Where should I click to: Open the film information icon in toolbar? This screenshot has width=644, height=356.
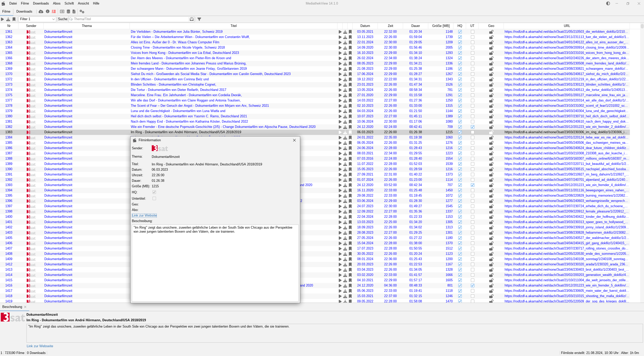point(48,12)
